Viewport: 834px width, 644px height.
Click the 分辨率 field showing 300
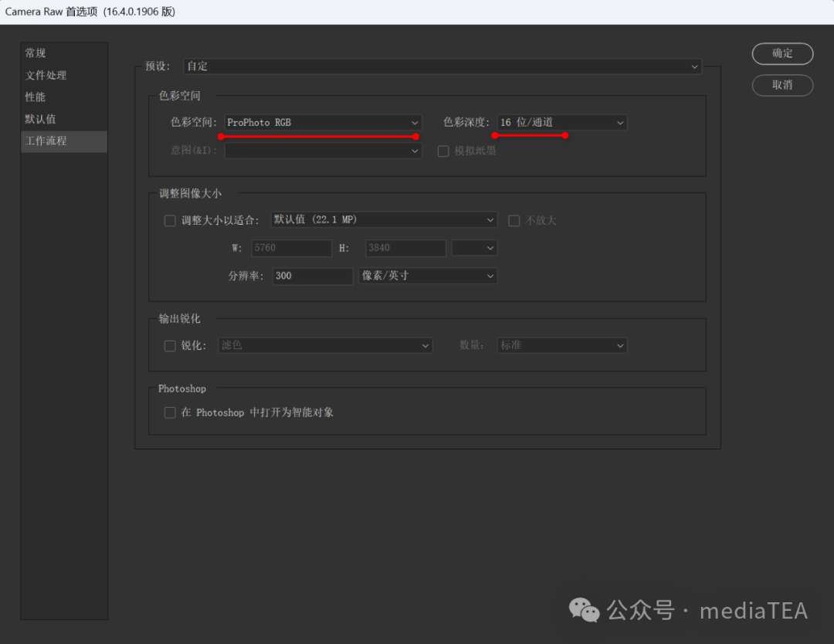313,276
